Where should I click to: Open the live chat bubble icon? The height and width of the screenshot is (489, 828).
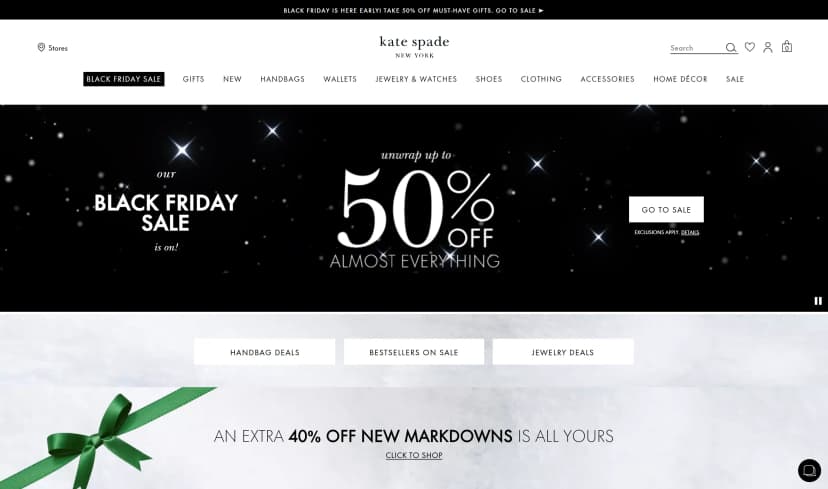(810, 470)
